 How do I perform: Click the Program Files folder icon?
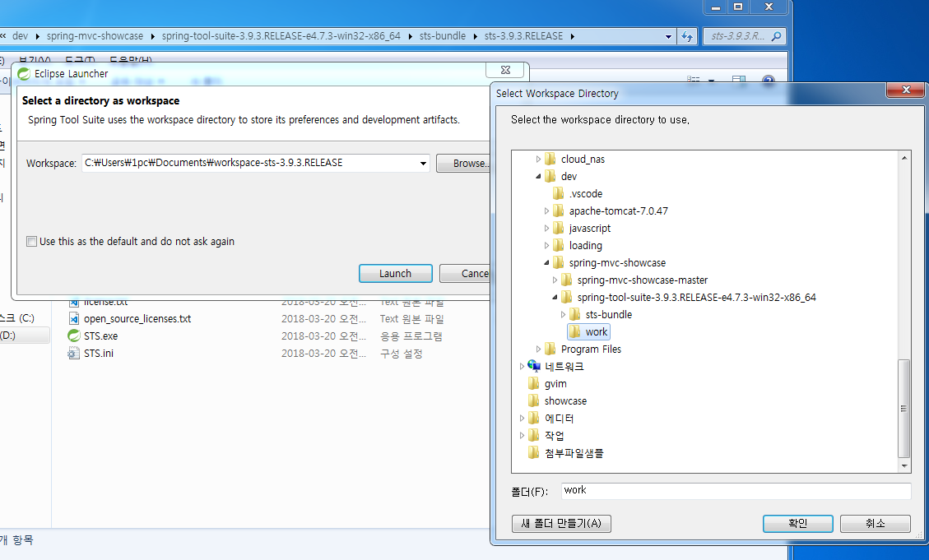(550, 349)
